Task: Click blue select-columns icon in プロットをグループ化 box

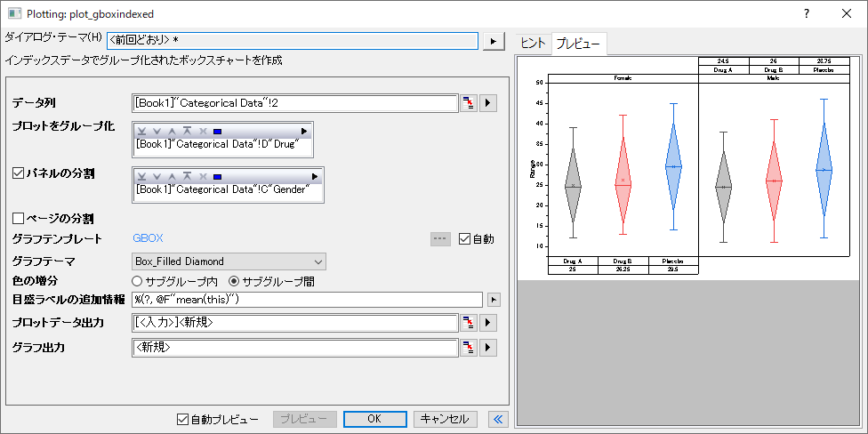Action: click(218, 131)
